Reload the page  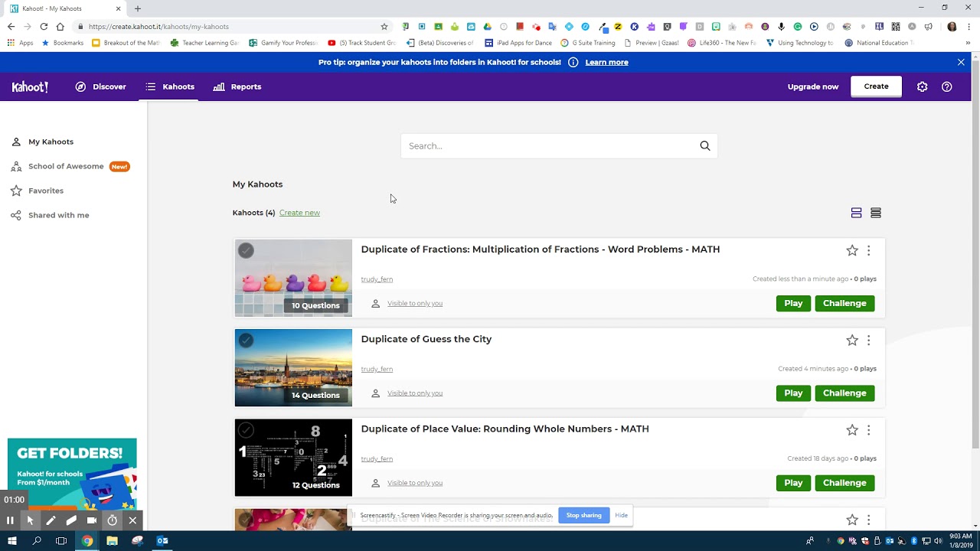pyautogui.click(x=44, y=26)
